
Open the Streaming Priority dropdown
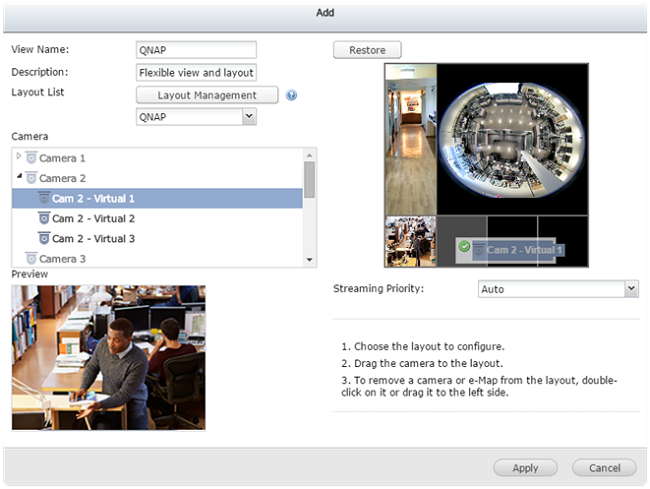pos(631,288)
